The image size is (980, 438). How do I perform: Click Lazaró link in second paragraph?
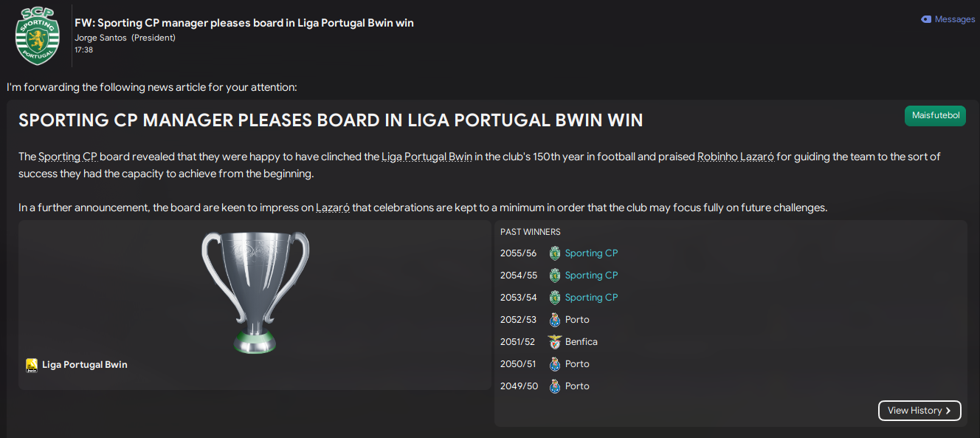pos(332,208)
